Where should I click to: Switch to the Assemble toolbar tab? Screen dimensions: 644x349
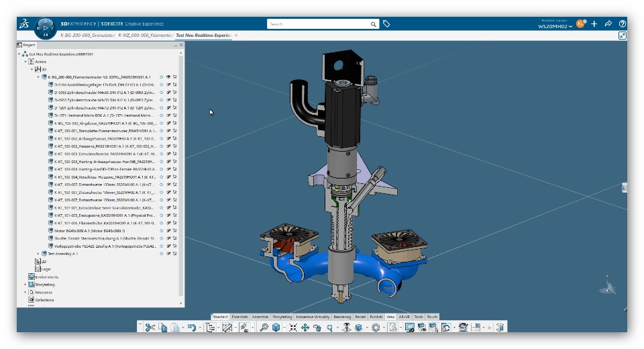[x=260, y=317]
